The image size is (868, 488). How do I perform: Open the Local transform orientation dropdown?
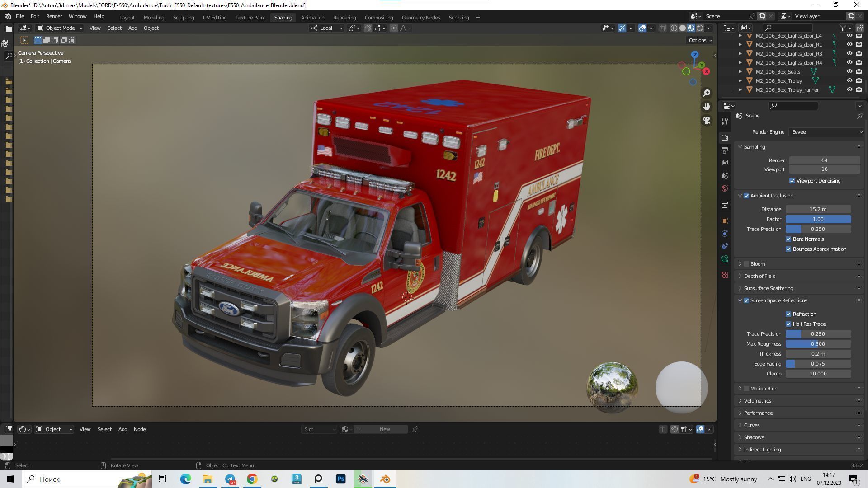click(327, 28)
